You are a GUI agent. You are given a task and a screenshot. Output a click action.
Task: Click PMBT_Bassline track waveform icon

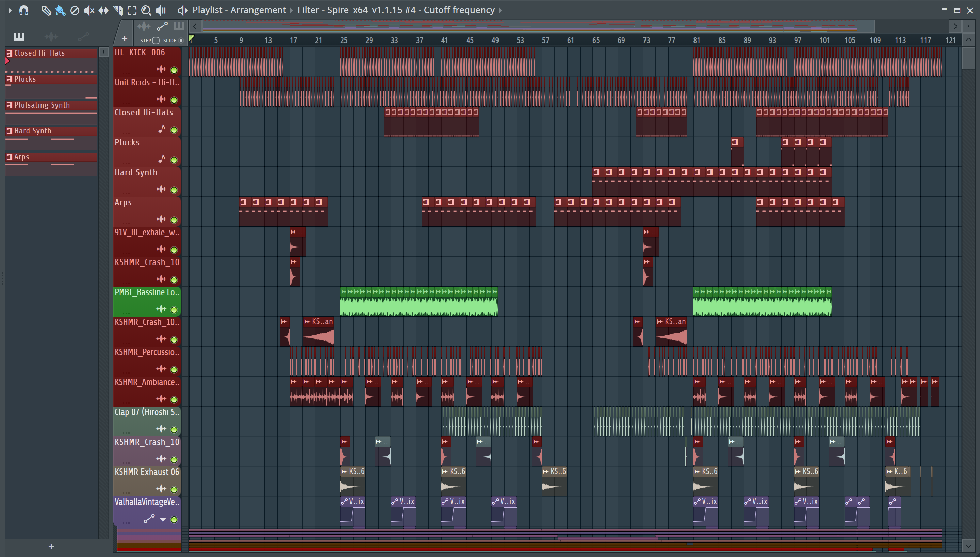(x=161, y=309)
